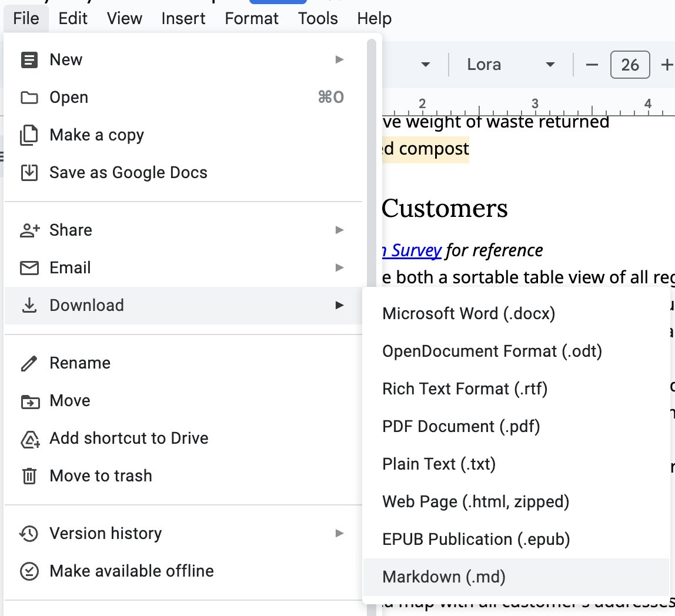The width and height of the screenshot is (675, 616).
Task: Choose Web Page (.html, zipped) download
Action: pyautogui.click(x=516, y=502)
